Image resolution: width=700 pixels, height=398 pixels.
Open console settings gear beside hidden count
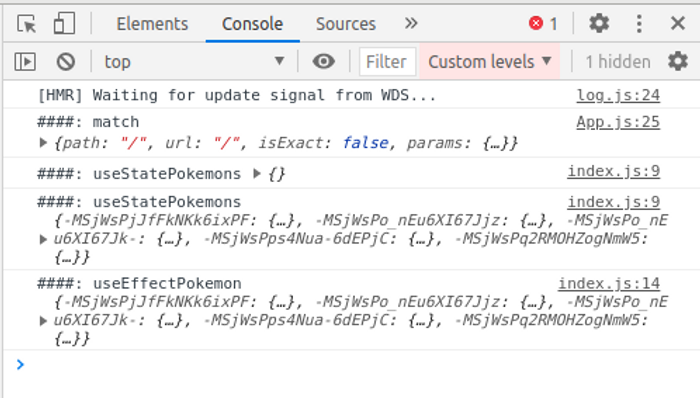678,61
